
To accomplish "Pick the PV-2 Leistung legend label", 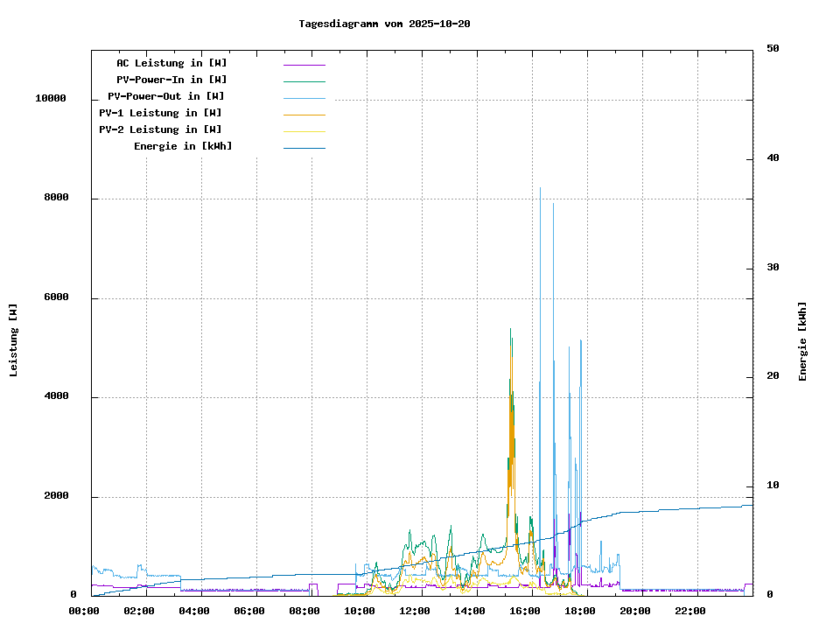I will (160, 129).
